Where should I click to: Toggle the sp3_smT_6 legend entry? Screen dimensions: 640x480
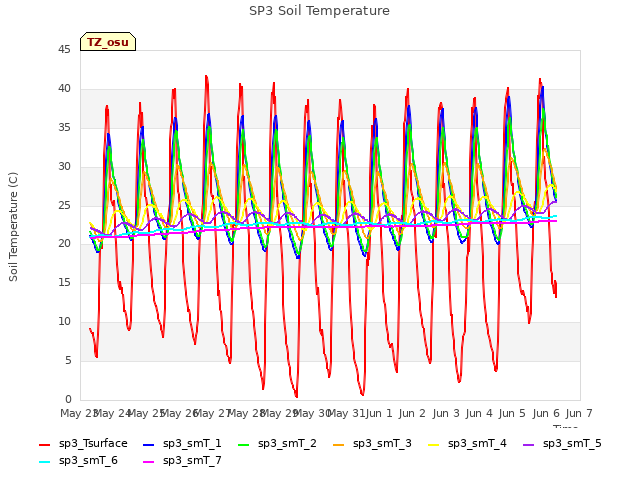click(x=78, y=460)
